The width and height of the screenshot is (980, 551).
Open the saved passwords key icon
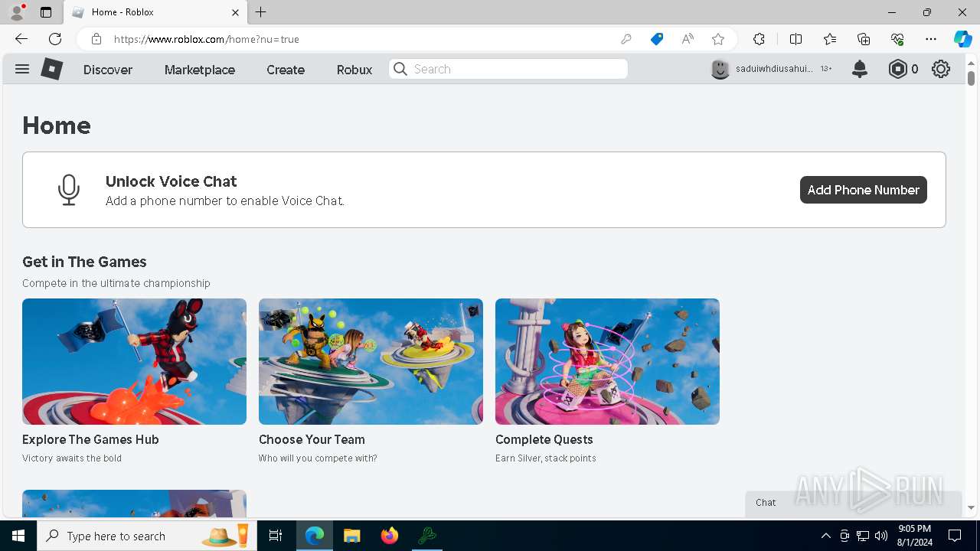tap(626, 39)
